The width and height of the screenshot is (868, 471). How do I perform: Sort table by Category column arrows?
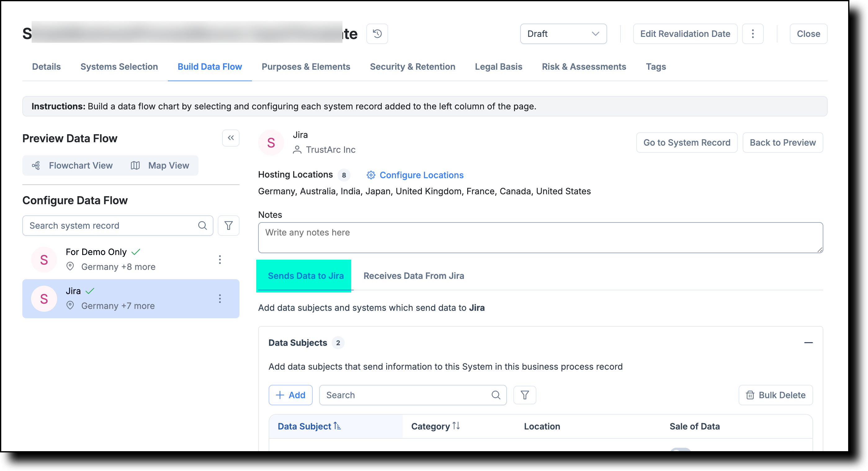tap(456, 426)
